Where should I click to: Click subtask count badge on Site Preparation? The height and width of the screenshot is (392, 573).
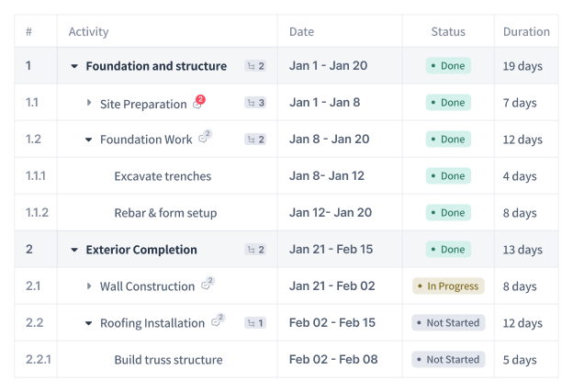pos(255,103)
